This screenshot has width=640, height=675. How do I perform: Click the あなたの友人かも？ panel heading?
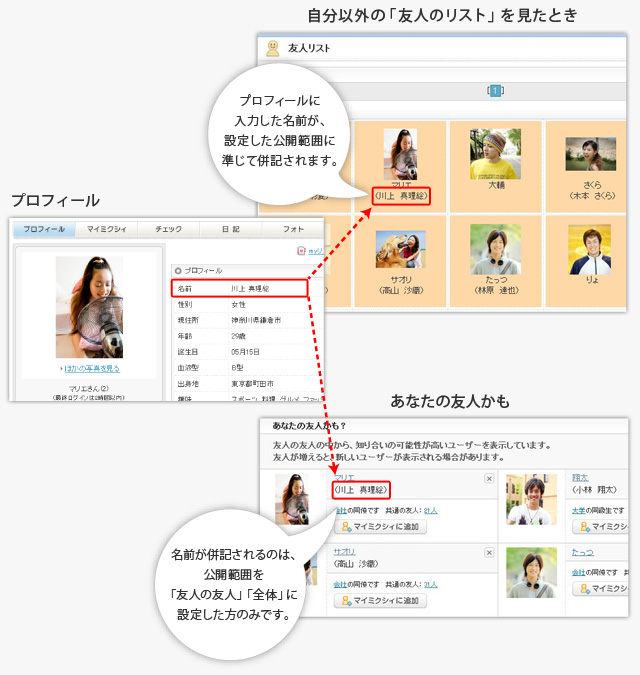tap(309, 426)
